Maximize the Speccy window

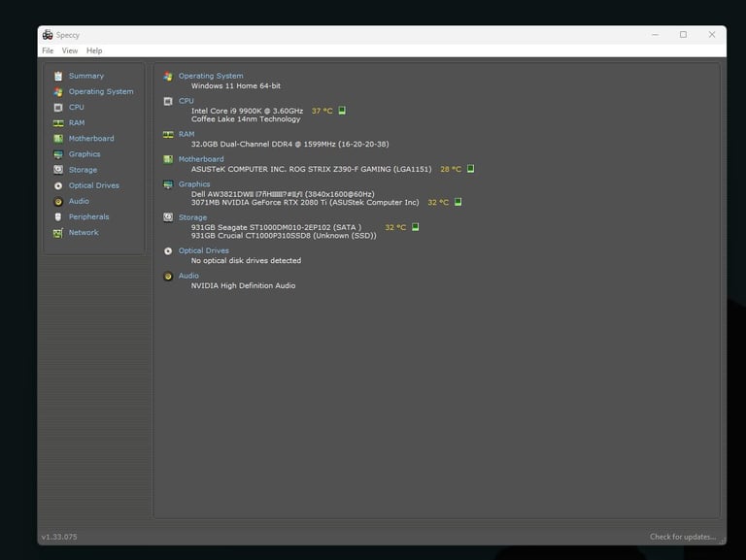pos(683,35)
